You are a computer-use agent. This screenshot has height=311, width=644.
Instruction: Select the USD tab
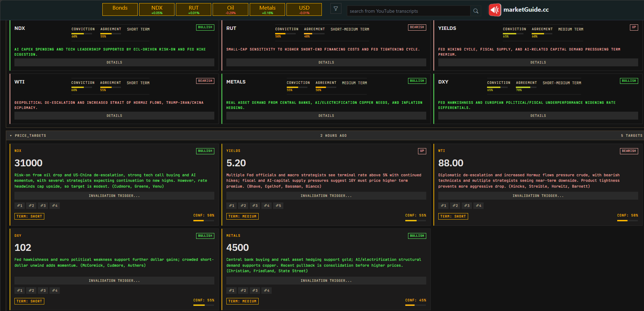tap(304, 9)
